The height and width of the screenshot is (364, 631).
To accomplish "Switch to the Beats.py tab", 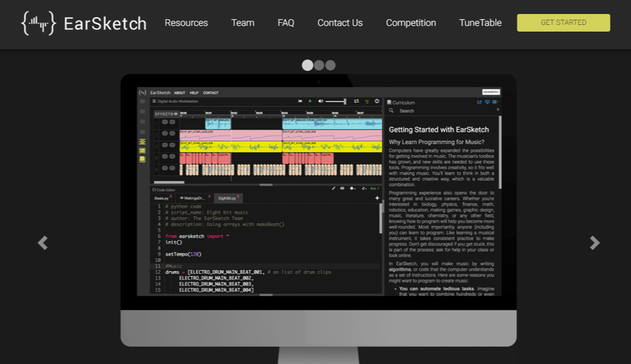I will click(x=161, y=198).
